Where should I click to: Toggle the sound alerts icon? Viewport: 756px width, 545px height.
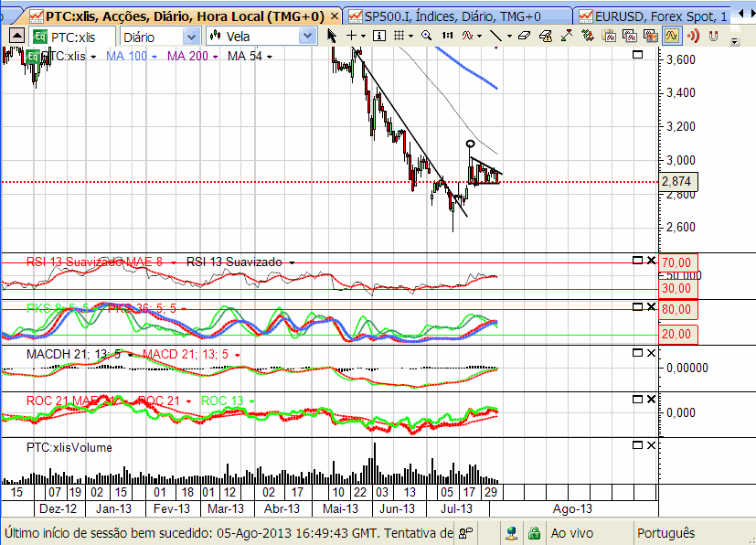coord(693,36)
